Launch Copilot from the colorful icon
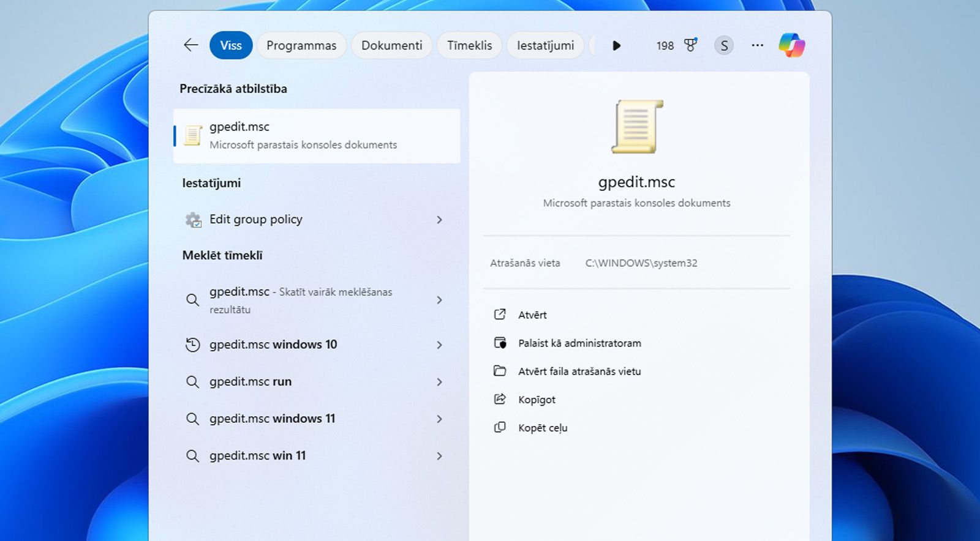This screenshot has width=980, height=541. [x=792, y=45]
